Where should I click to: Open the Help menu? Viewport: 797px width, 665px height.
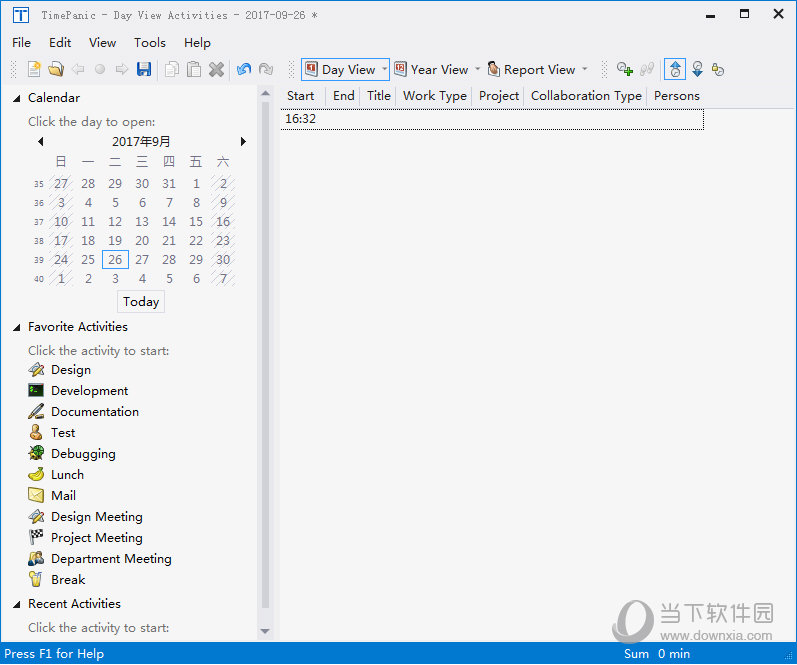point(197,43)
